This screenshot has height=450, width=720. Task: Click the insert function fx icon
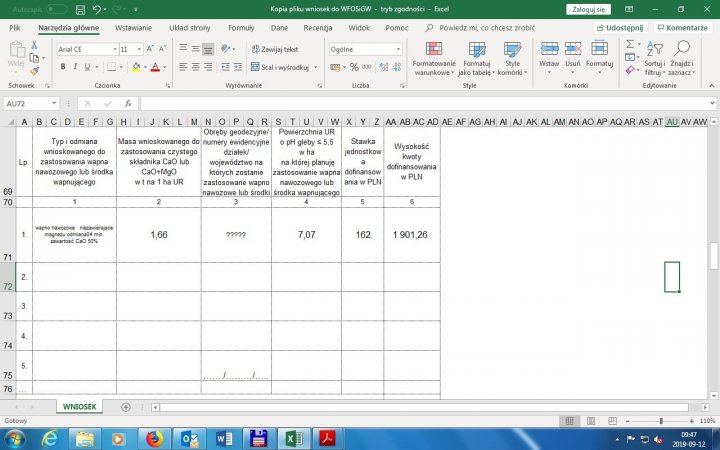click(128, 103)
